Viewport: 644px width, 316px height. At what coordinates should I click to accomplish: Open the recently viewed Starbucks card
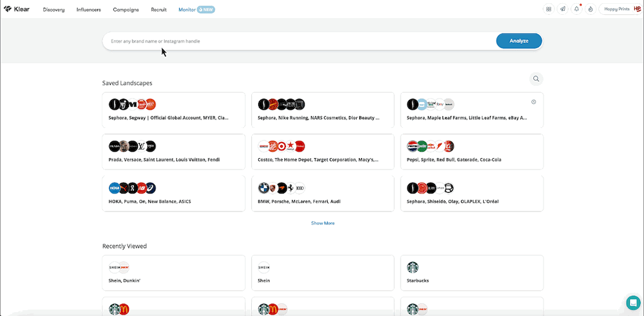(472, 273)
